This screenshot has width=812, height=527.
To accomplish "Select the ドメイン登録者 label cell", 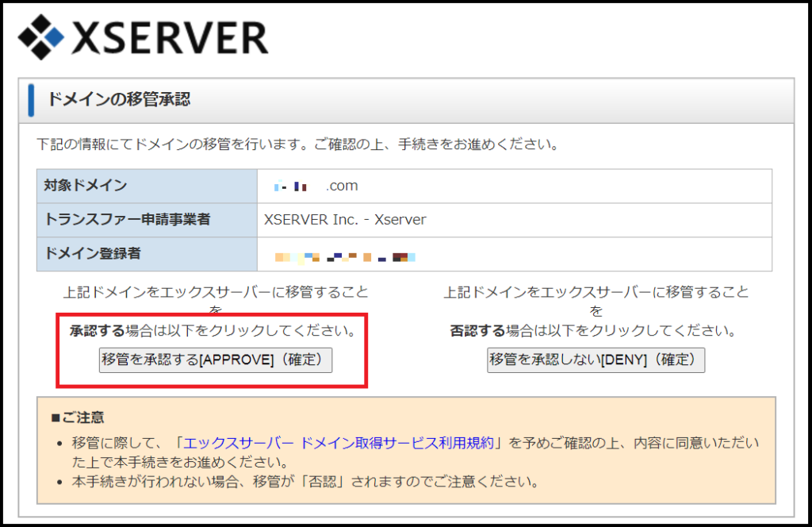I will point(147,253).
